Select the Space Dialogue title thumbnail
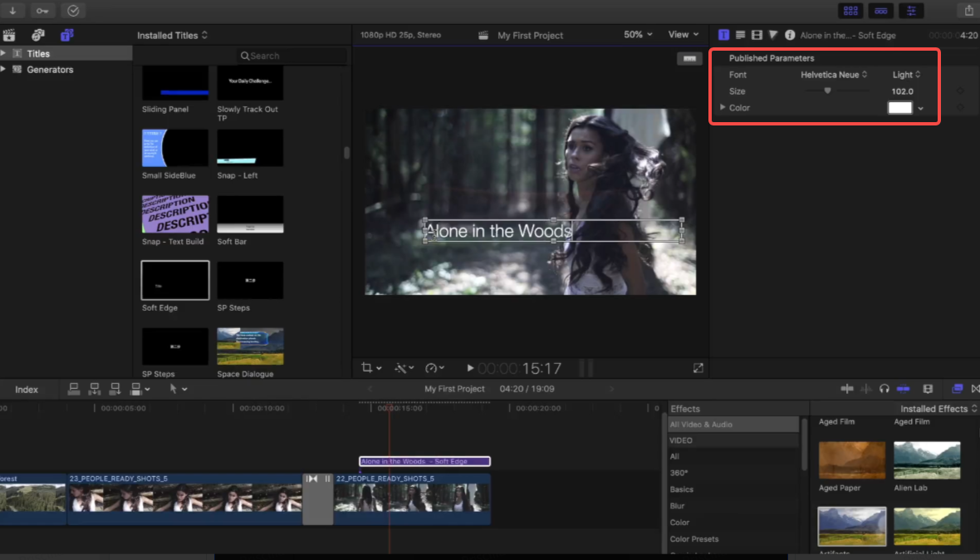 (250, 346)
